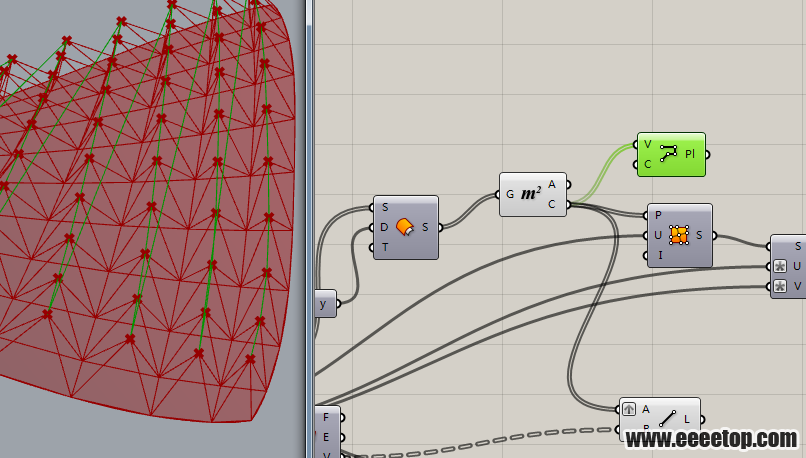The width and height of the screenshot is (806, 458).
Task: Click the S output of Divide Surface component
Action: [699, 235]
